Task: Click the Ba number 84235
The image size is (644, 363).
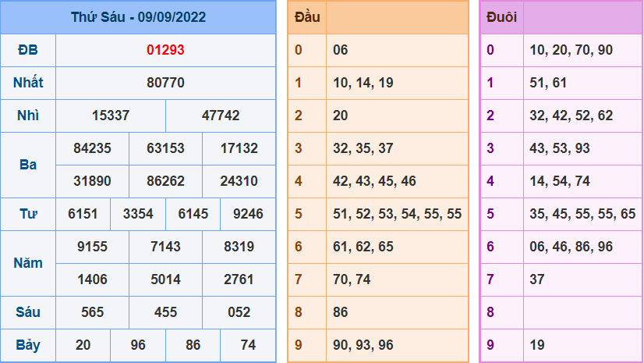Action: point(93,148)
